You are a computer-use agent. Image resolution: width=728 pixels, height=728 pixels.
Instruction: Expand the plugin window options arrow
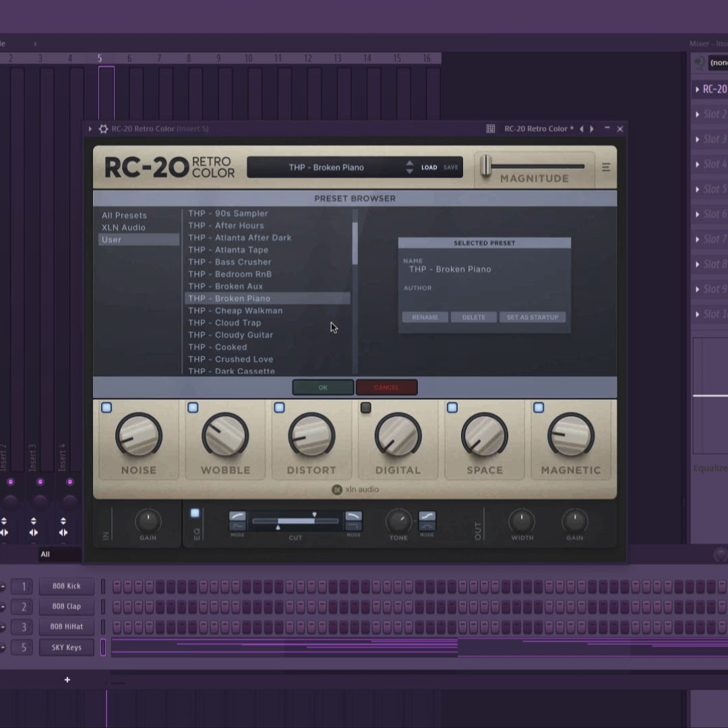click(90, 129)
